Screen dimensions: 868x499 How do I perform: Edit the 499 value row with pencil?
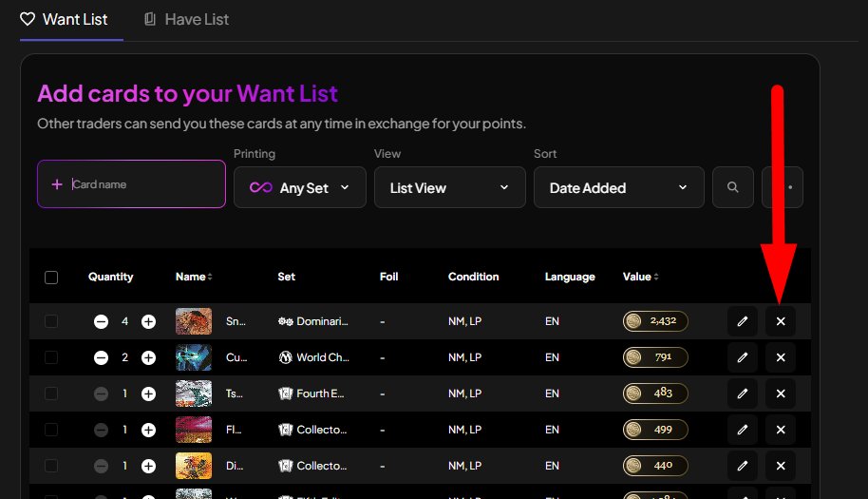point(743,430)
